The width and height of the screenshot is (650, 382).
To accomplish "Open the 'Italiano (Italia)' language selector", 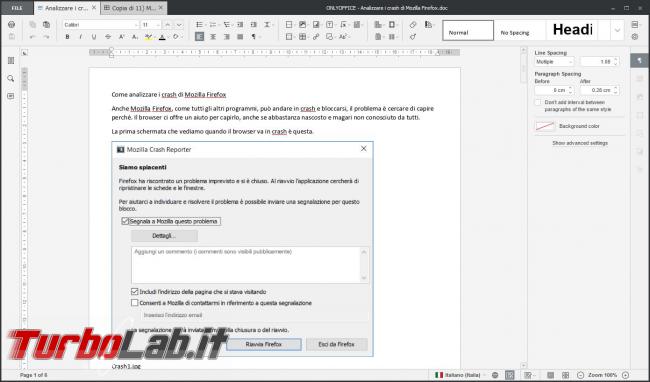I will 460,375.
